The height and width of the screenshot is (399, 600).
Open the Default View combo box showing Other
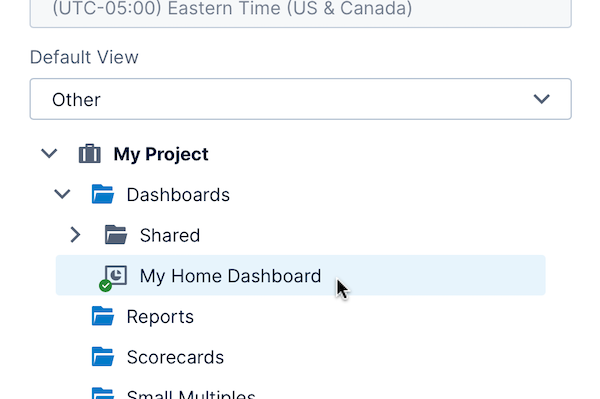300,99
